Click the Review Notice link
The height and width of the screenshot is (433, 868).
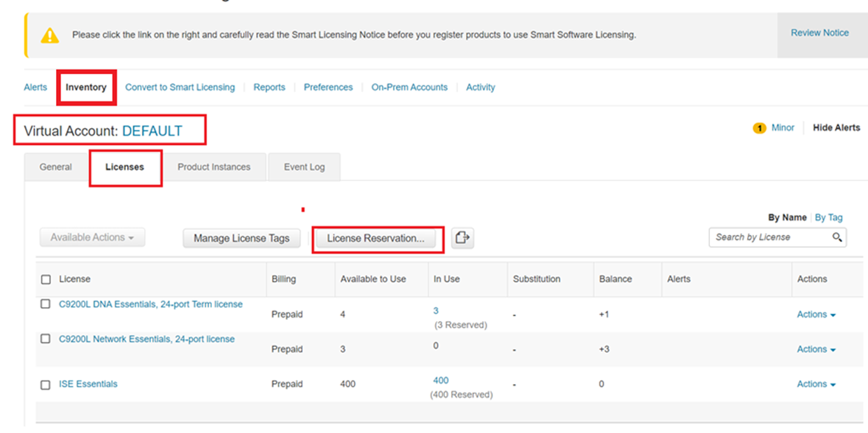pyautogui.click(x=820, y=33)
